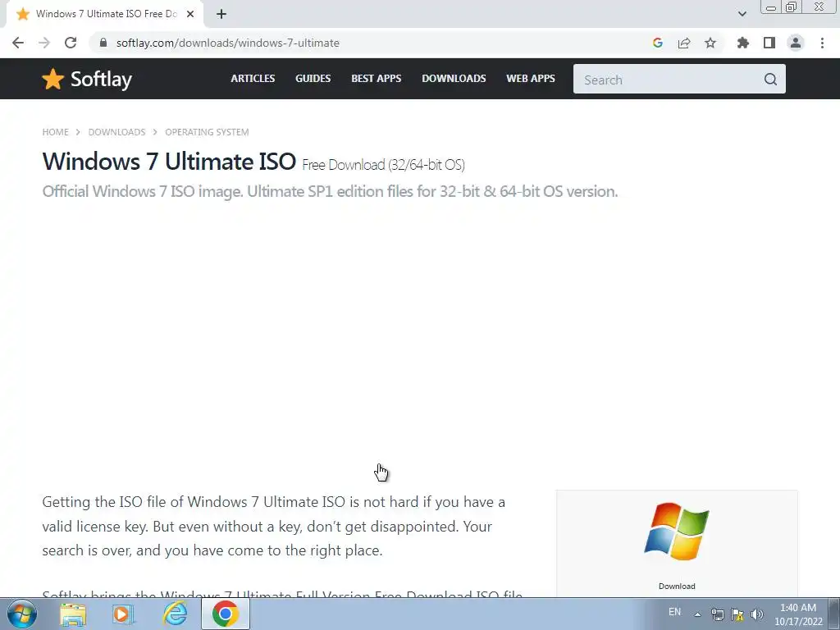
Task: Click the EN language indicator
Action: 674,612
